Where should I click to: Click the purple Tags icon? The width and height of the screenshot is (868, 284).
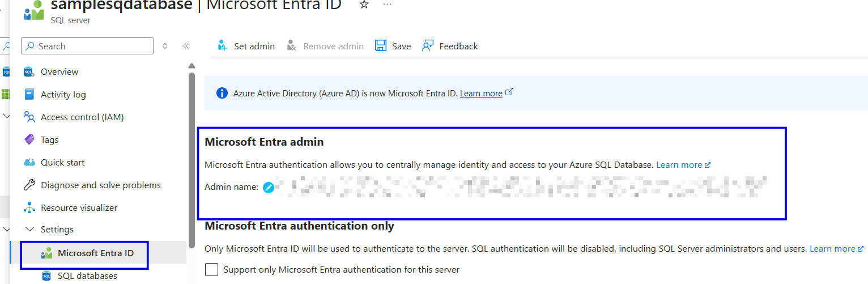(x=29, y=139)
